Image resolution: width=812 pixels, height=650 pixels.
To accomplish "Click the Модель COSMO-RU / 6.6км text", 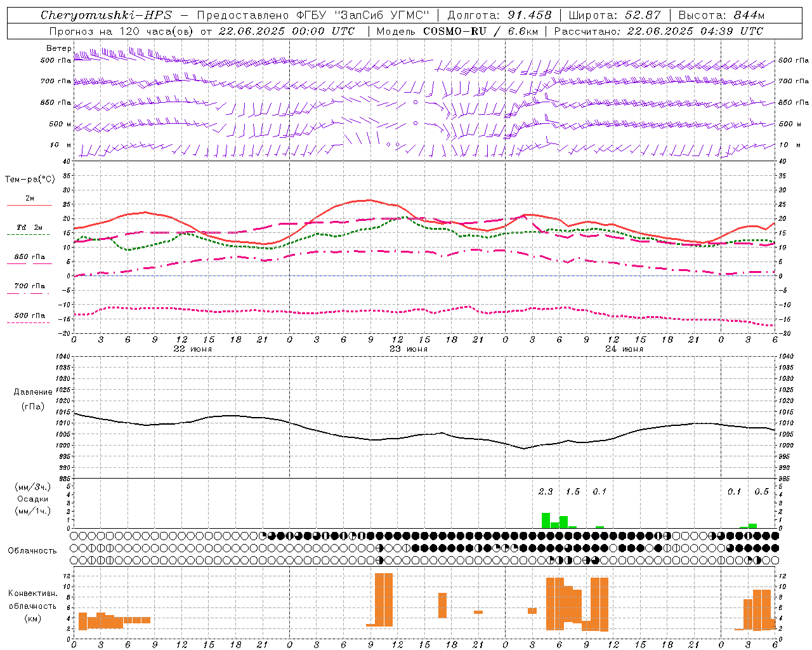I will [x=457, y=31].
